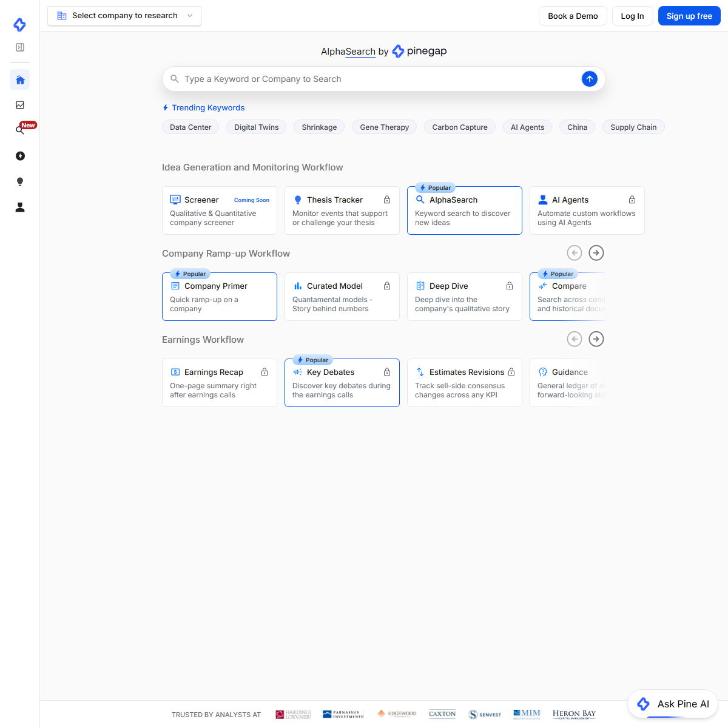Click the lock icon on Curated Model

click(387, 286)
